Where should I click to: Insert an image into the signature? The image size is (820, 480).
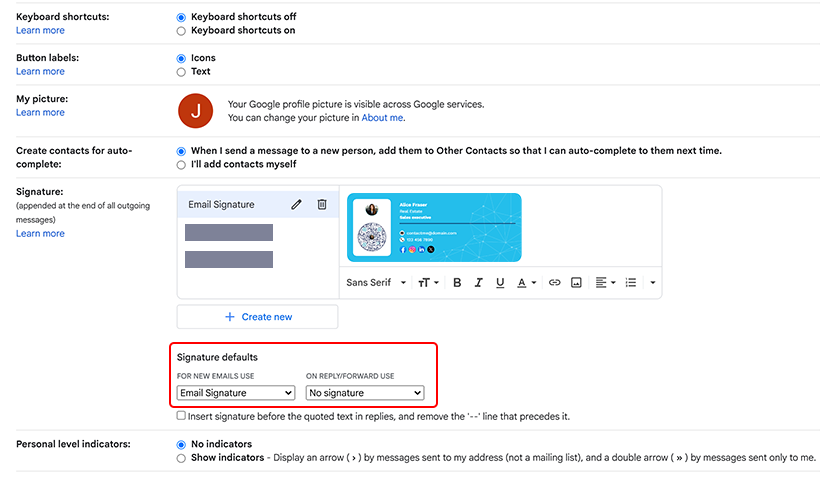(576, 283)
